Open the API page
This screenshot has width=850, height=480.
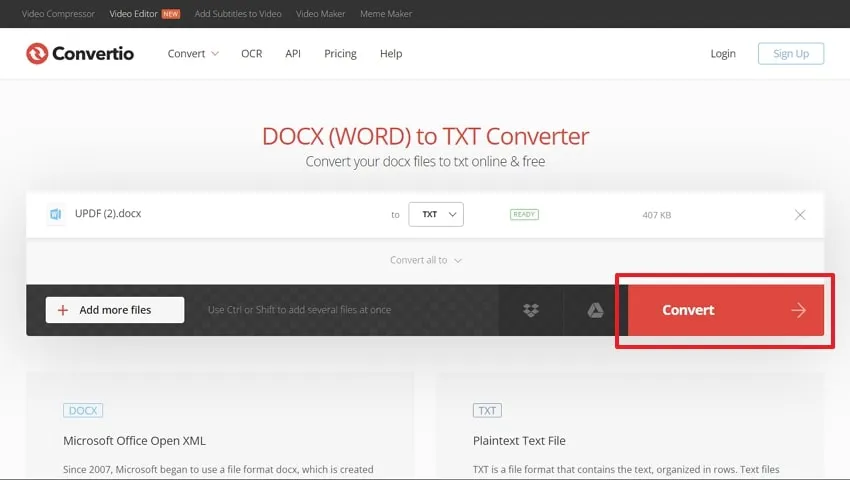pos(293,54)
